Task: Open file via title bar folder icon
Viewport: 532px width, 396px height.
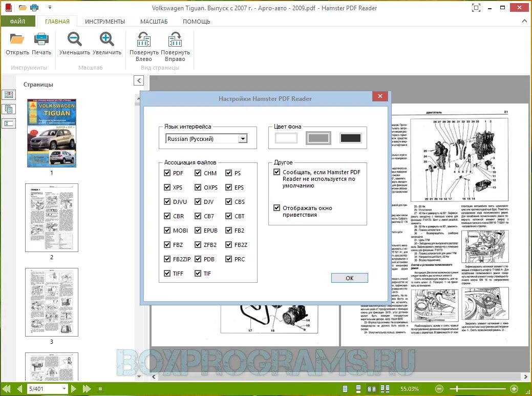Action: [x=23, y=7]
